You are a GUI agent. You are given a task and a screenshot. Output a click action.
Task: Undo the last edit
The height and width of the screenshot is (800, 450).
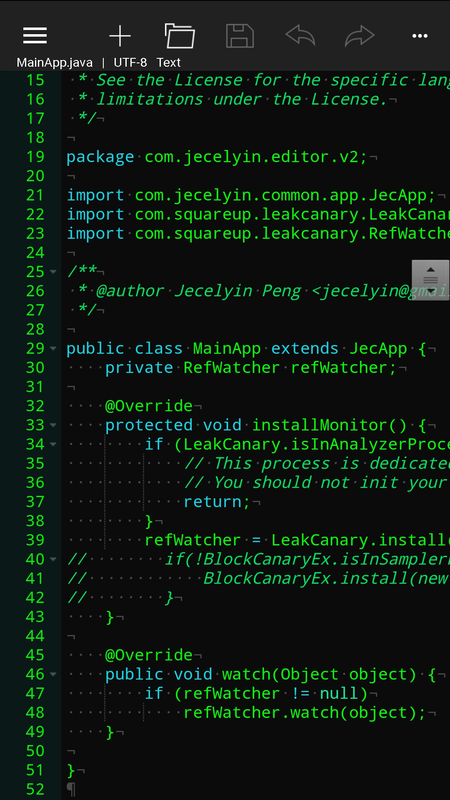300,36
